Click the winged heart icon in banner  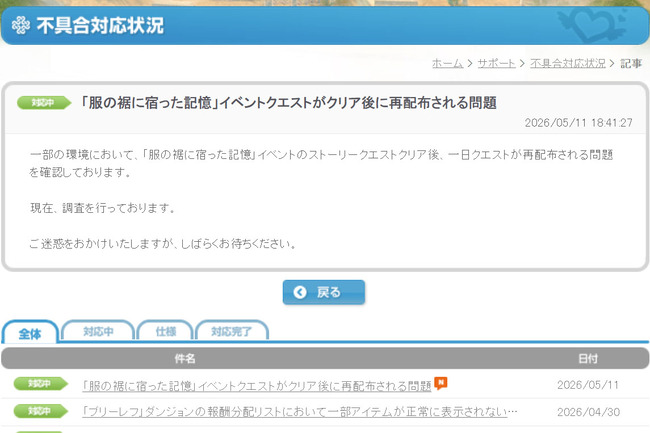click(591, 24)
